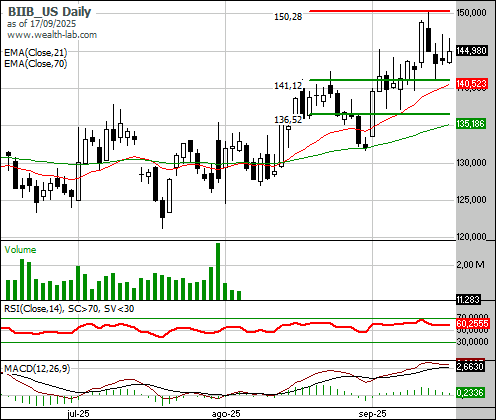
Task: Select the Volume pane label
Action: pyautogui.click(x=20, y=250)
